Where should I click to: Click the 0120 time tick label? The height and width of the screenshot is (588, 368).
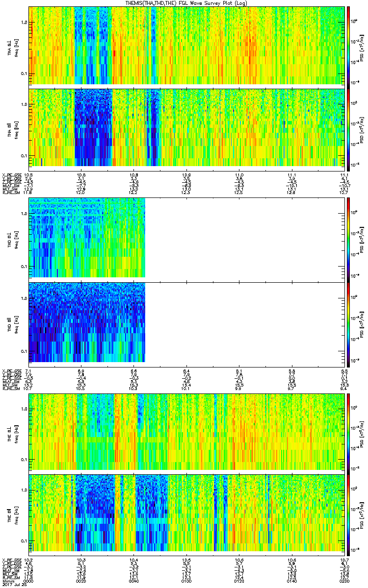point(239,581)
